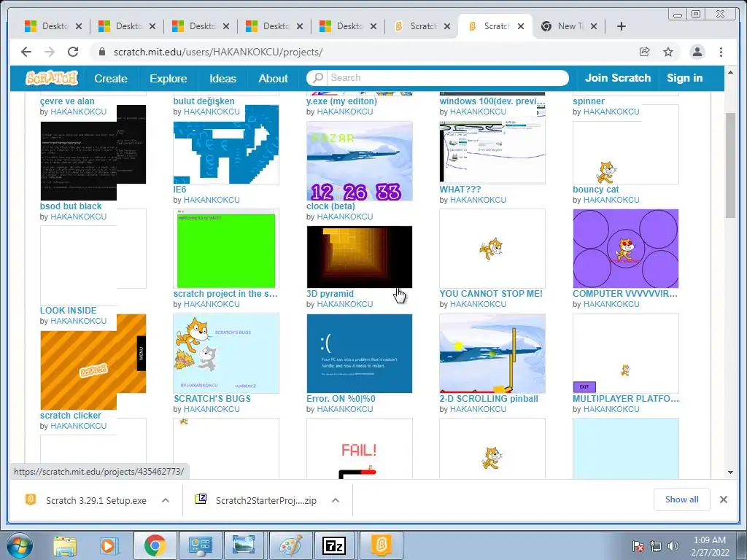Close the downloads bar with the X
747x560 pixels.
pos(723,499)
